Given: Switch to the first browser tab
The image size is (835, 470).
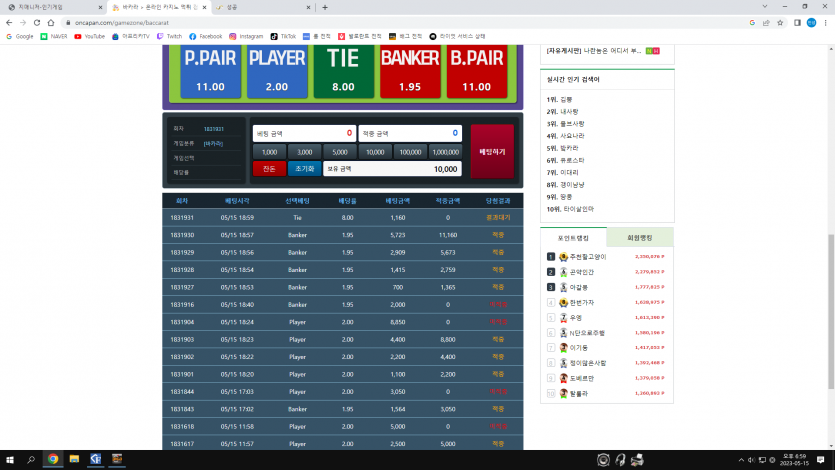Looking at the screenshot, I should pos(53,7).
